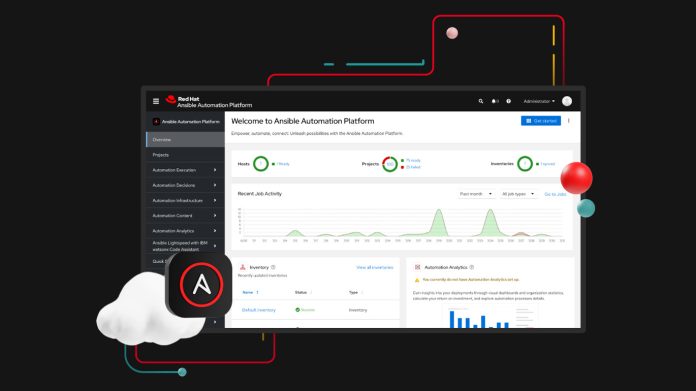Expand Ansible Lightspeed with IBM watsonx section
The image size is (696, 391).
click(x=185, y=246)
